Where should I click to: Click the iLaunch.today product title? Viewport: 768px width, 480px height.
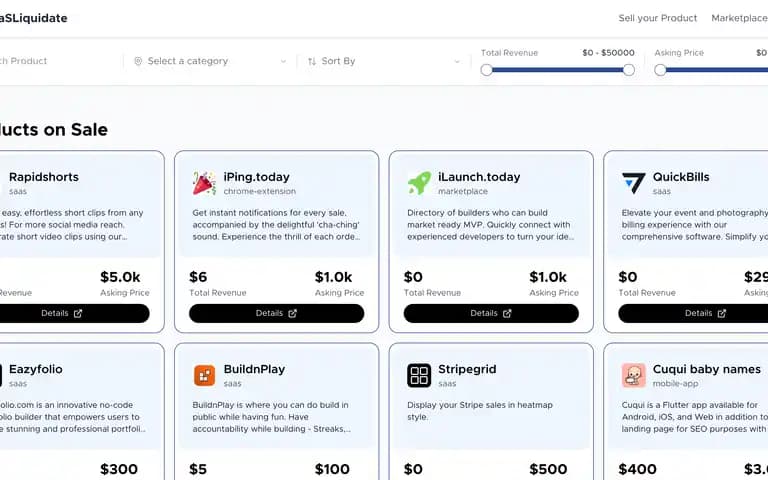pyautogui.click(x=479, y=177)
